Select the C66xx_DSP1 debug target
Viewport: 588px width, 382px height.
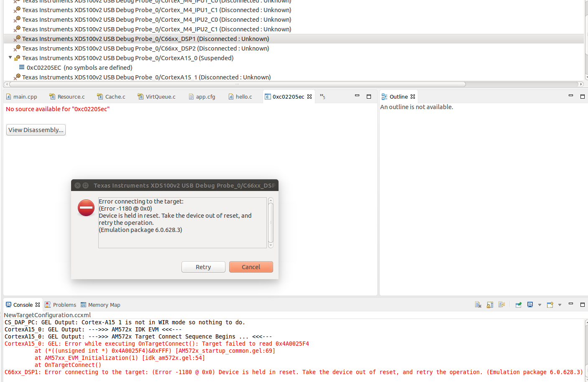coord(146,39)
